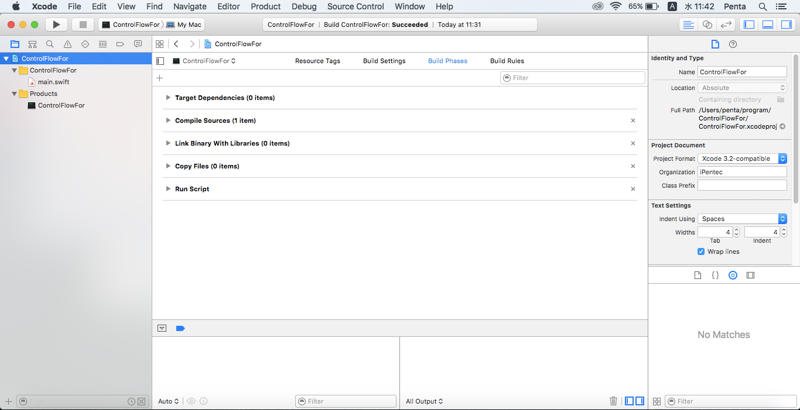This screenshot has width=800, height=410.
Task: Open the Indent Using dropdown
Action: click(742, 219)
